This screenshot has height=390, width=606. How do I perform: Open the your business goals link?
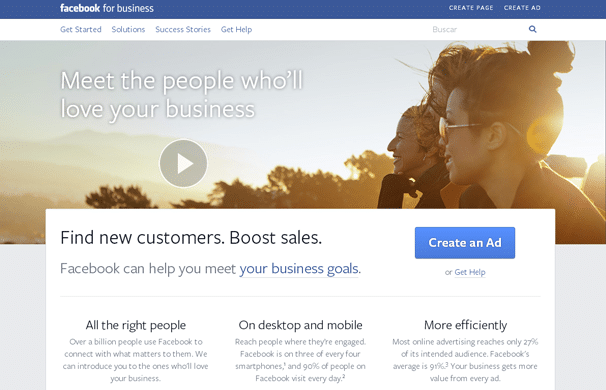pyautogui.click(x=299, y=269)
